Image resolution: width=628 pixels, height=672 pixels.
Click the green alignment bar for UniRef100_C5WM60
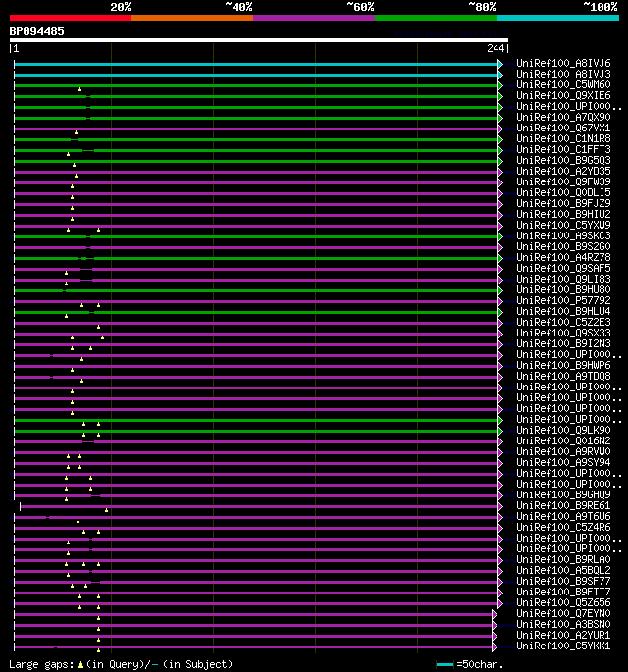coord(256,85)
